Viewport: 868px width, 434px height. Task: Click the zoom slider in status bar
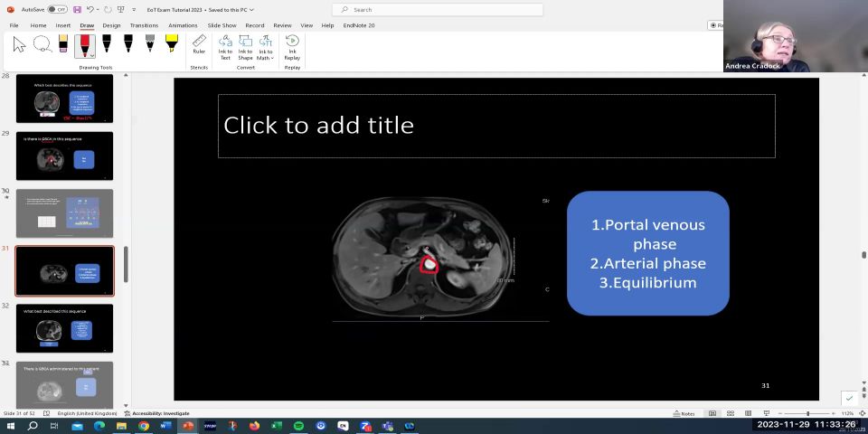(807, 413)
